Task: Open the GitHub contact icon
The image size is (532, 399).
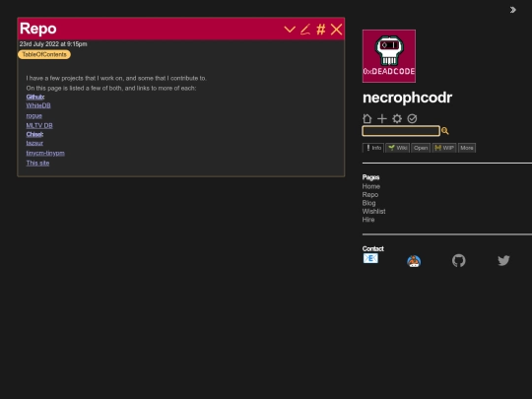Action: 459,260
